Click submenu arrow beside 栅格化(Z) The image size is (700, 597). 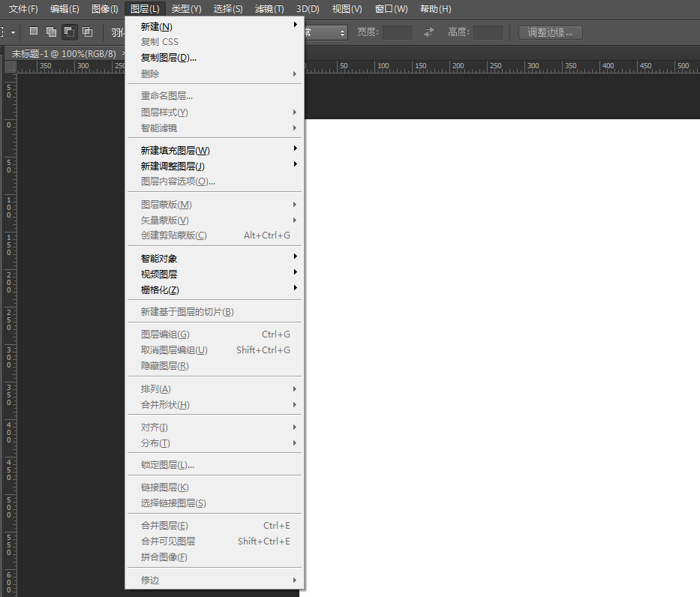[295, 288]
